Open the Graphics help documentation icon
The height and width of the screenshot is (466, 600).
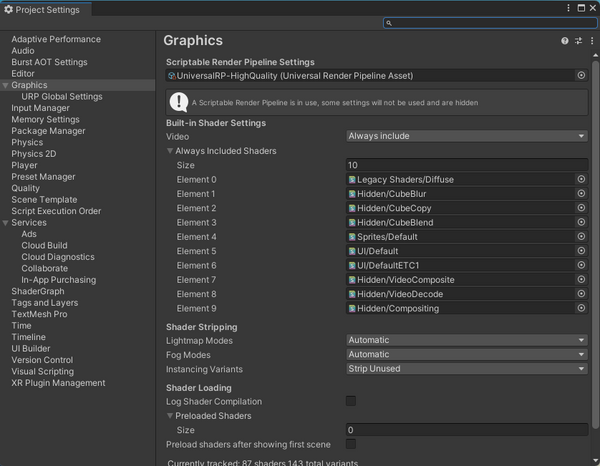pos(565,41)
